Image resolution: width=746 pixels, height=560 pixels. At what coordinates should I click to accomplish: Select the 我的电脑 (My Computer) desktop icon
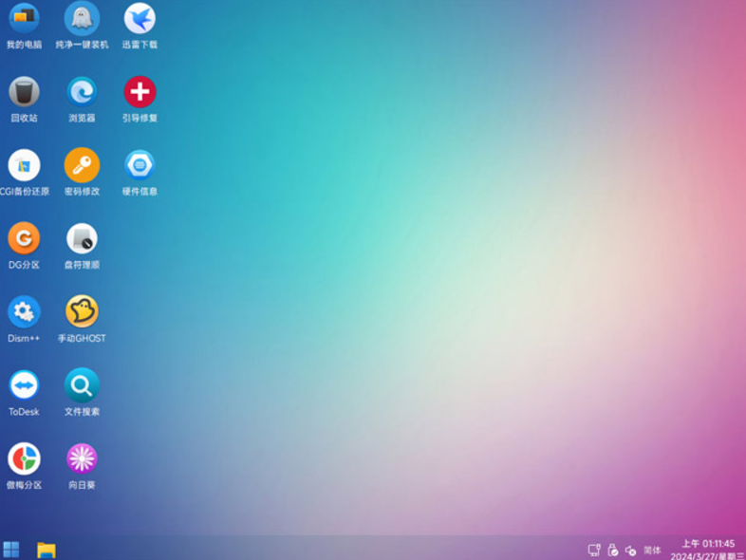(x=24, y=18)
